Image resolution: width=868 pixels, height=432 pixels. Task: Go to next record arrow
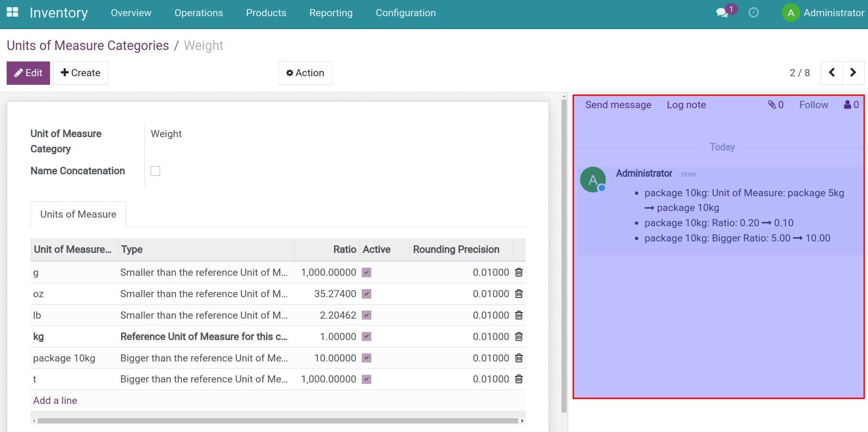point(853,73)
